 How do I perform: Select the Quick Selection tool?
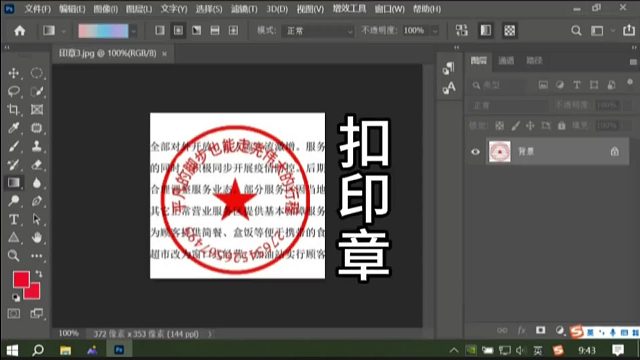click(37, 91)
